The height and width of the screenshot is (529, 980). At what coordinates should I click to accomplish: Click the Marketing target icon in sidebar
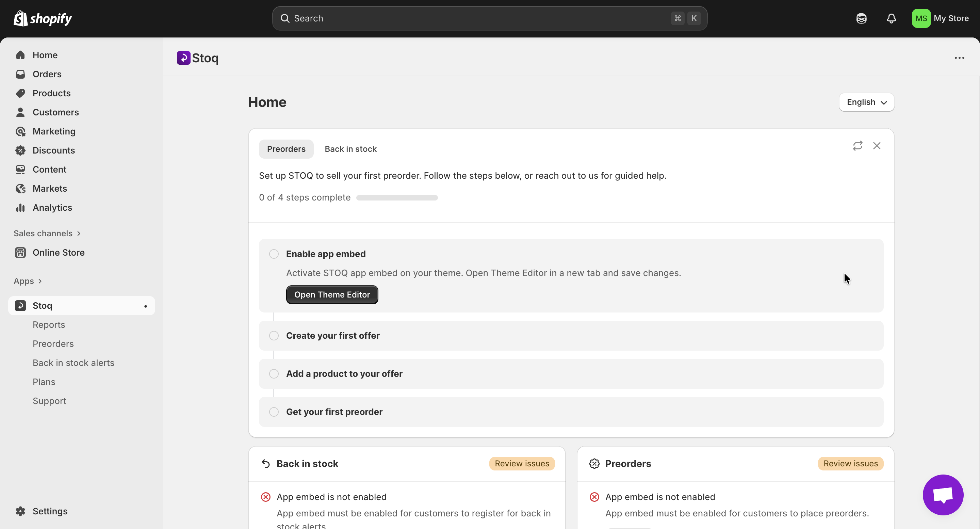point(20,131)
